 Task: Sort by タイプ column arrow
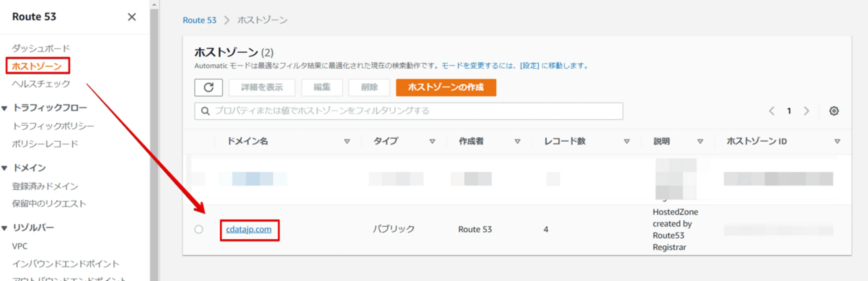pyautogui.click(x=432, y=141)
